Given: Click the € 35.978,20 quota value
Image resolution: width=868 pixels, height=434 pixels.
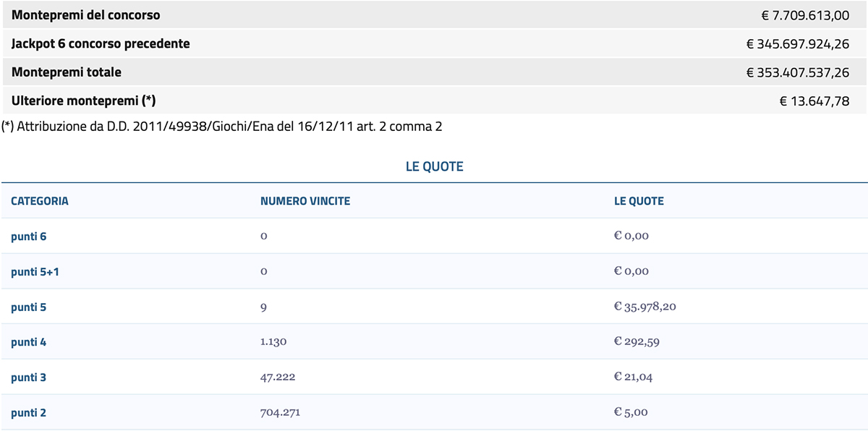Looking at the screenshot, I should pos(644,307).
